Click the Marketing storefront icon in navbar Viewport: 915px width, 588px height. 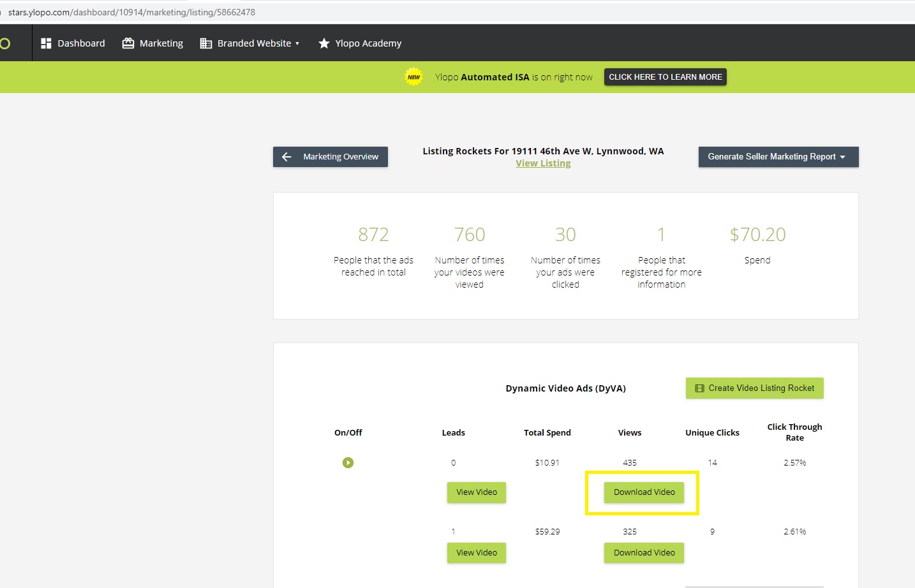[x=128, y=43]
